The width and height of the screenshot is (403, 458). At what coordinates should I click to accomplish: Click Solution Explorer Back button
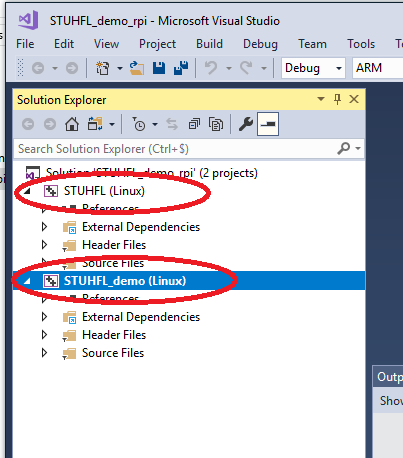28,124
